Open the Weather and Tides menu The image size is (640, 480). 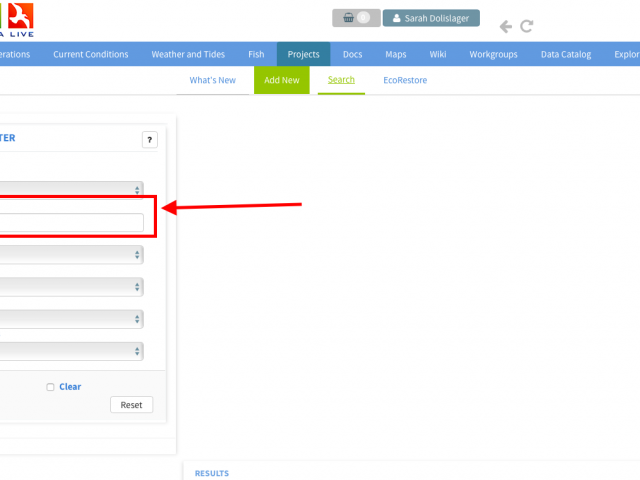click(x=189, y=55)
